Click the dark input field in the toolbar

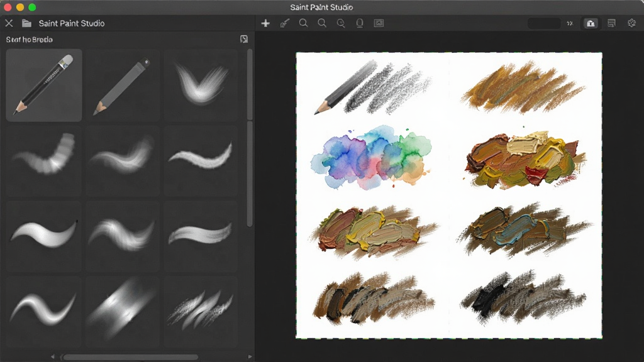[544, 23]
